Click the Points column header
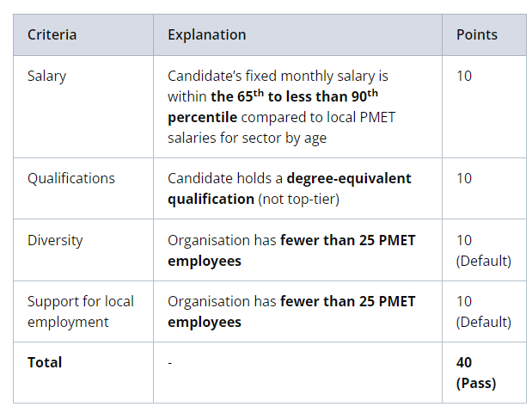 click(x=476, y=35)
